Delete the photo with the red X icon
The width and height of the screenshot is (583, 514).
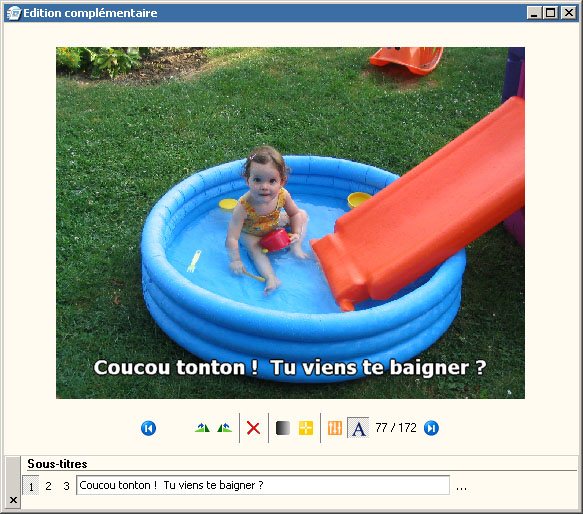point(253,428)
